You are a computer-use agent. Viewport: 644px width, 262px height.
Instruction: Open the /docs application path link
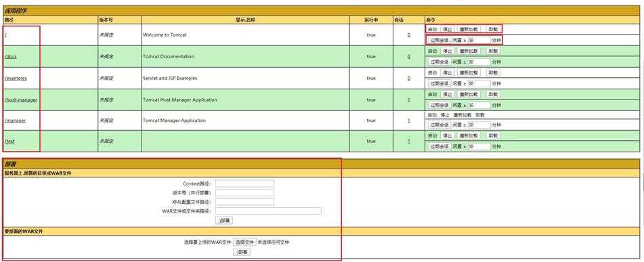[11, 57]
